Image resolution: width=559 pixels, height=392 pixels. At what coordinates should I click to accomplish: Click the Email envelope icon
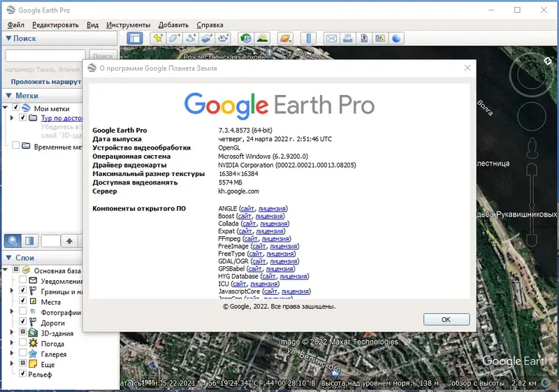pos(331,38)
